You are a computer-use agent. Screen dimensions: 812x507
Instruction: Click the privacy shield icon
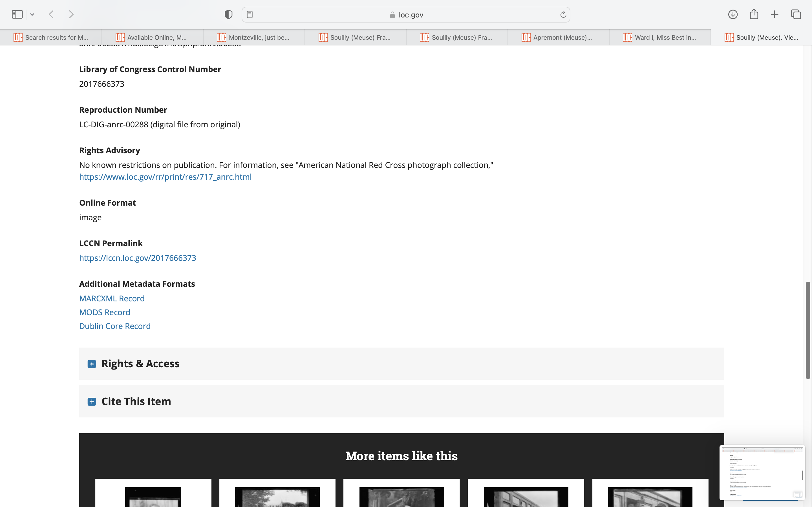(x=228, y=14)
